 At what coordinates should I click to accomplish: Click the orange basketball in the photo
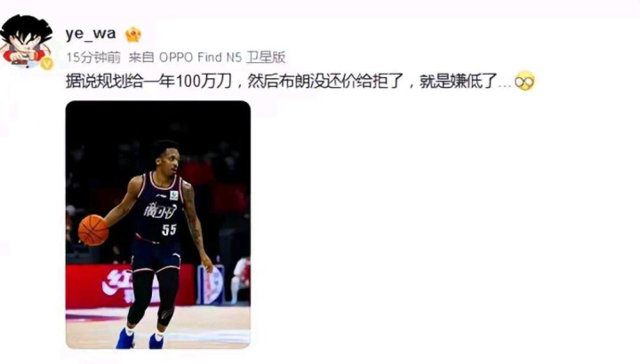(x=93, y=230)
